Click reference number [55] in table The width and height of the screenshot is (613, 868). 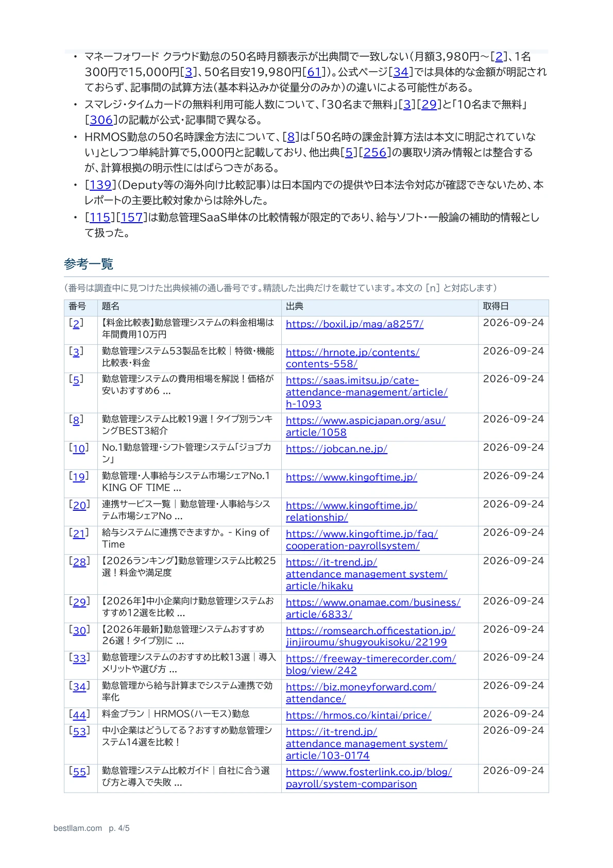79,772
